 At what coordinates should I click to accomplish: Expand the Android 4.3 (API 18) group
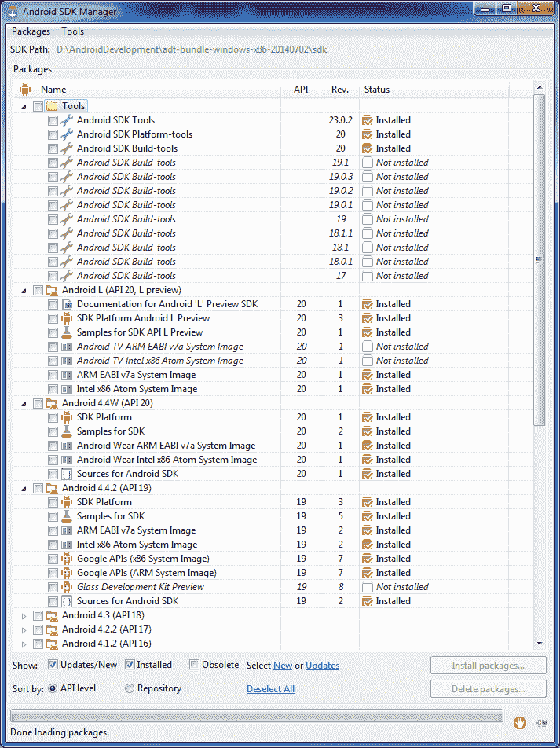[24, 616]
